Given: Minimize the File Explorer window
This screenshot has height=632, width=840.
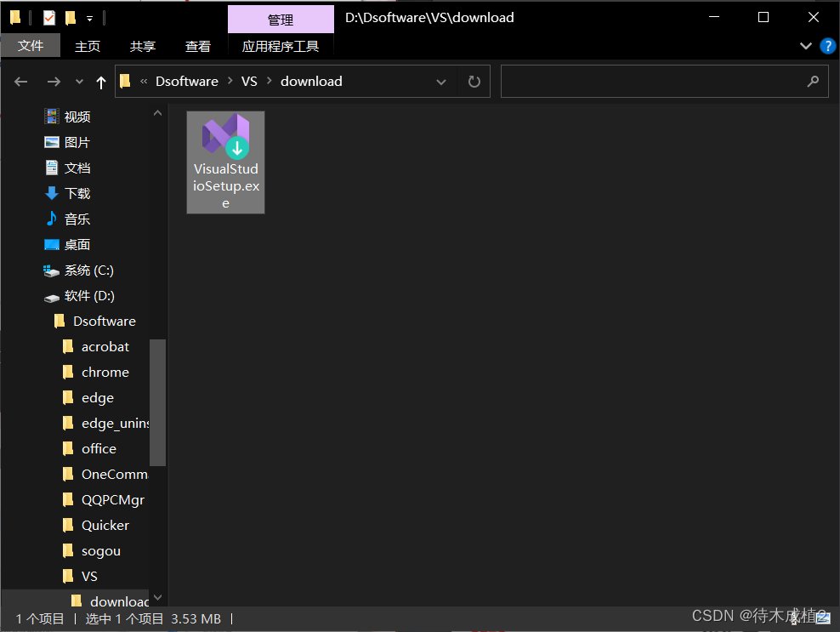Looking at the screenshot, I should point(713,17).
